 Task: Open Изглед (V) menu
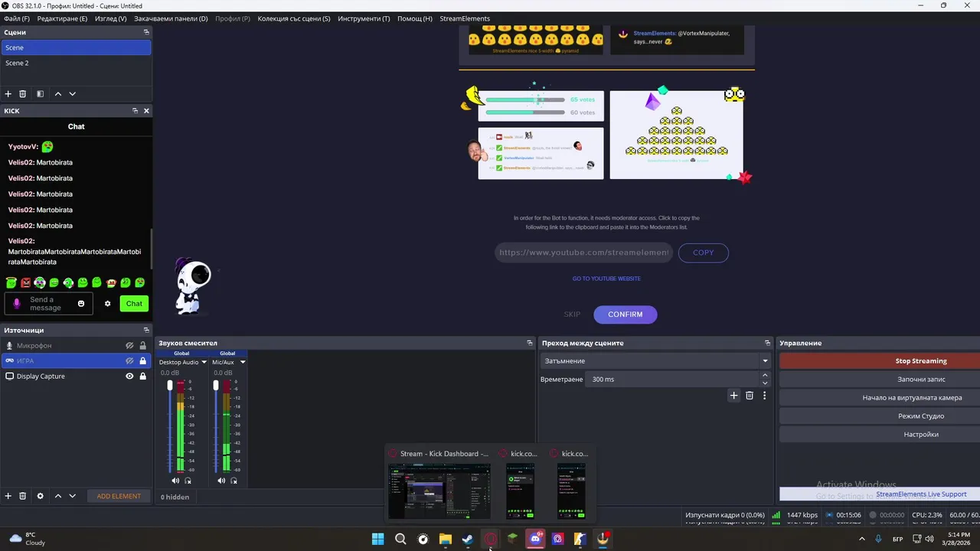[x=110, y=18]
